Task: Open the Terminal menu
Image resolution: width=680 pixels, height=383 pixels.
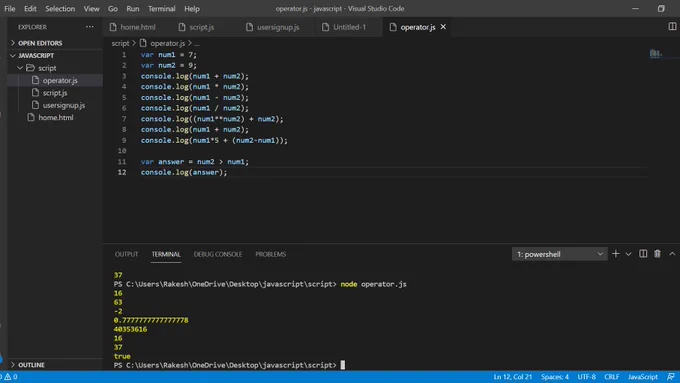Action: tap(162, 9)
